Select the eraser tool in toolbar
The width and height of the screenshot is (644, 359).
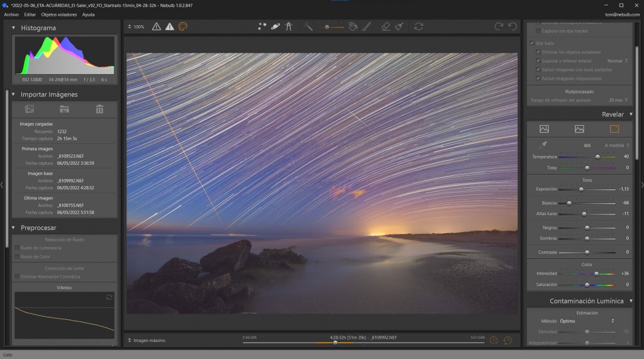tap(386, 26)
